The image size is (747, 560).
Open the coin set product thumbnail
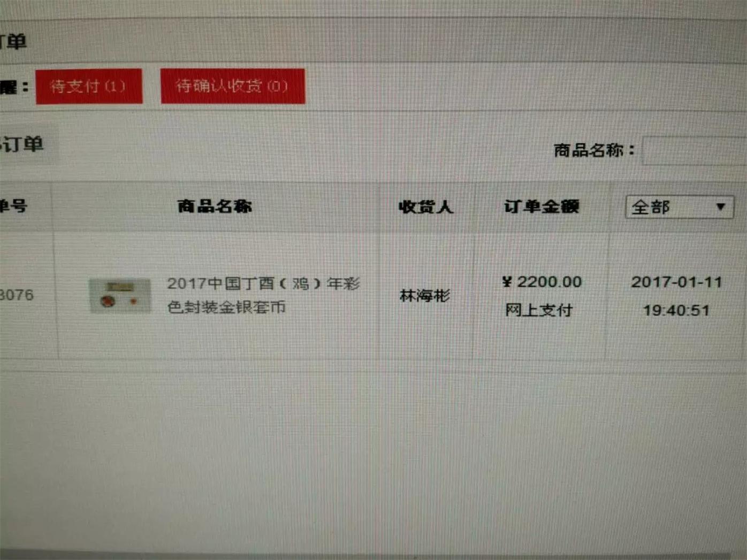[x=119, y=295]
